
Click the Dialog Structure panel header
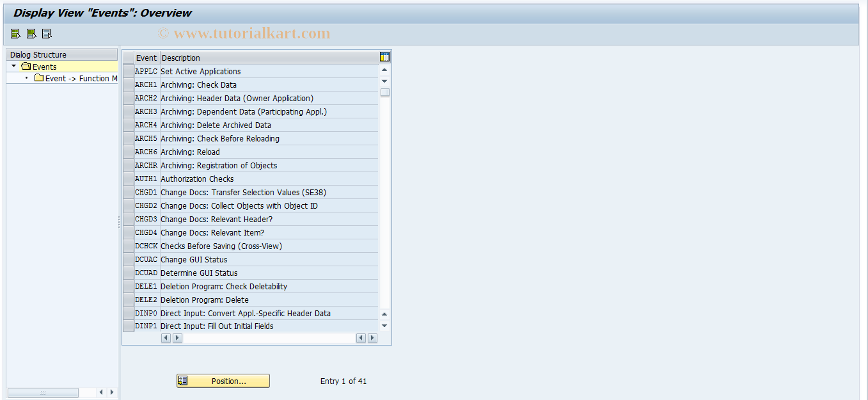(61, 54)
